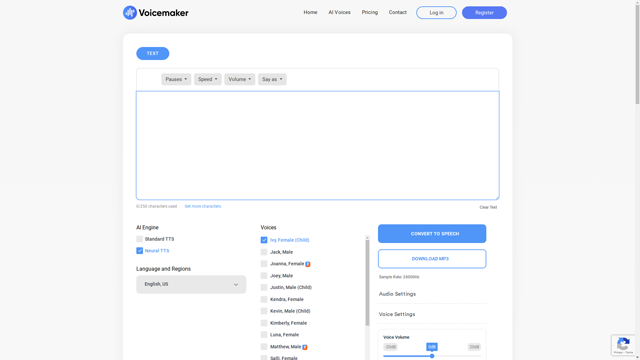Open the English, US language dropdown
Image resolution: width=640 pixels, height=360 pixels.
pos(191,284)
